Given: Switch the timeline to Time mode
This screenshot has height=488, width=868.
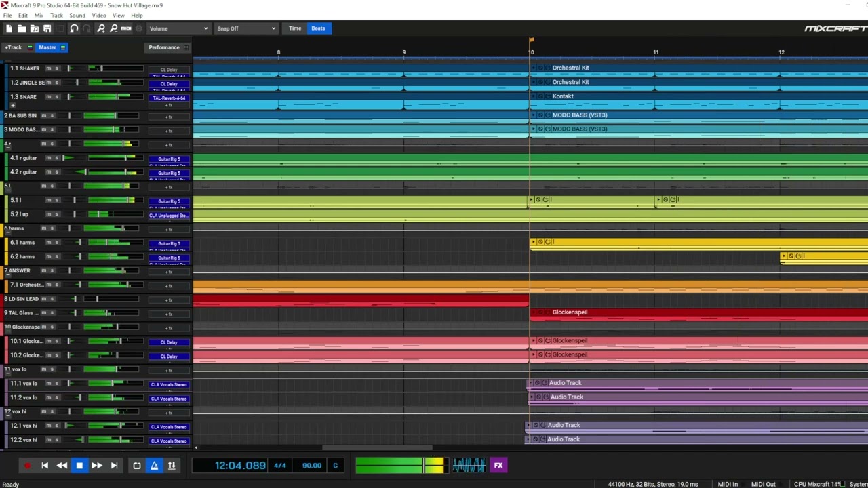Looking at the screenshot, I should click(295, 28).
